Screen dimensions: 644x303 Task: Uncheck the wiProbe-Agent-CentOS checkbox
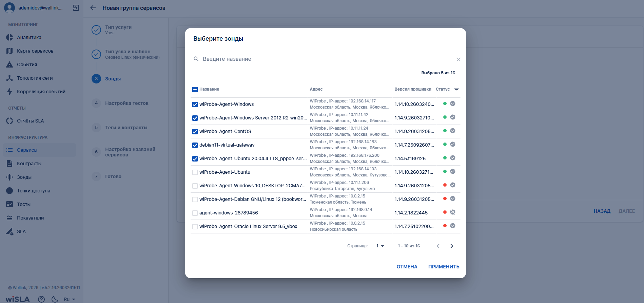(195, 132)
